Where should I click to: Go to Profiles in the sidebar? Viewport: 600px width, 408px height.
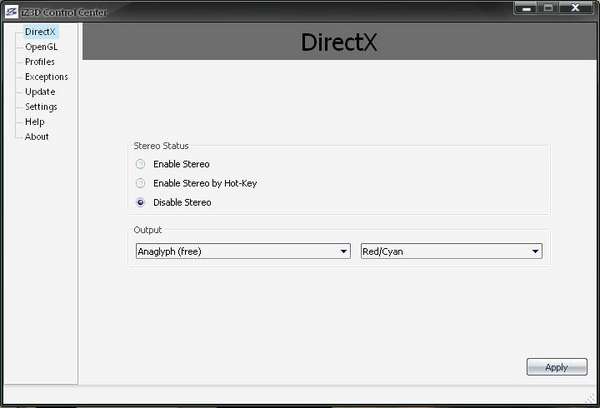click(x=40, y=62)
